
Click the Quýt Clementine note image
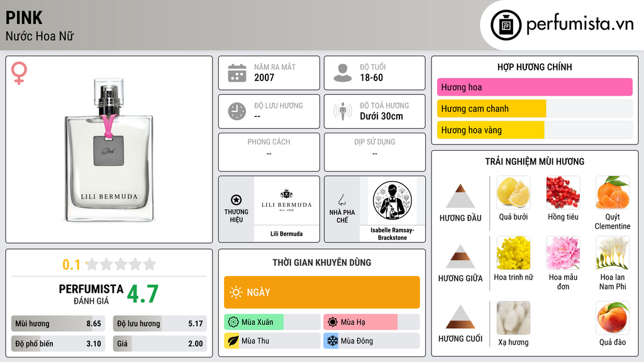(613, 192)
